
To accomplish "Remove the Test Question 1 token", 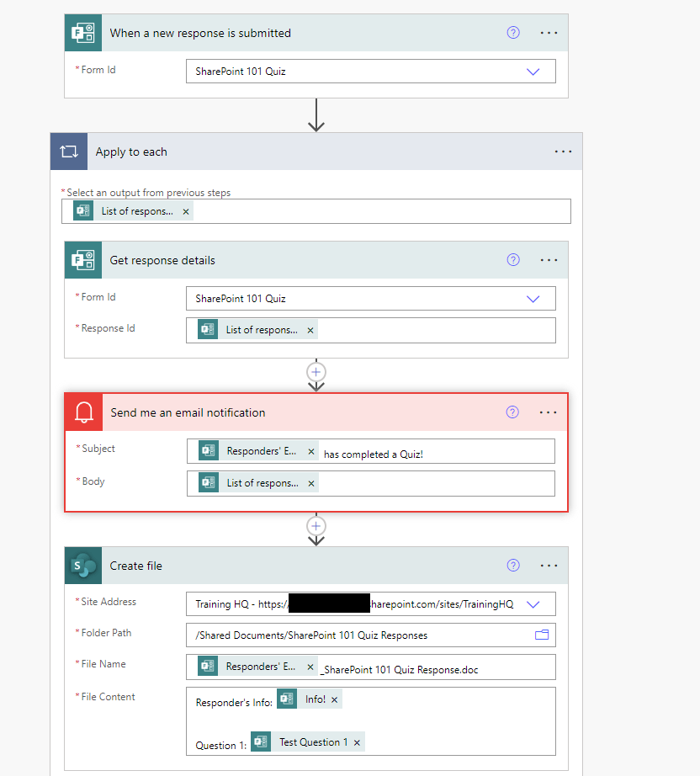I will tap(357, 742).
